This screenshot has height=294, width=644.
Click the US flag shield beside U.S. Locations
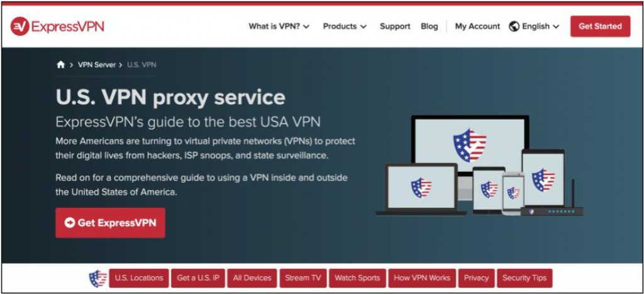point(97,278)
